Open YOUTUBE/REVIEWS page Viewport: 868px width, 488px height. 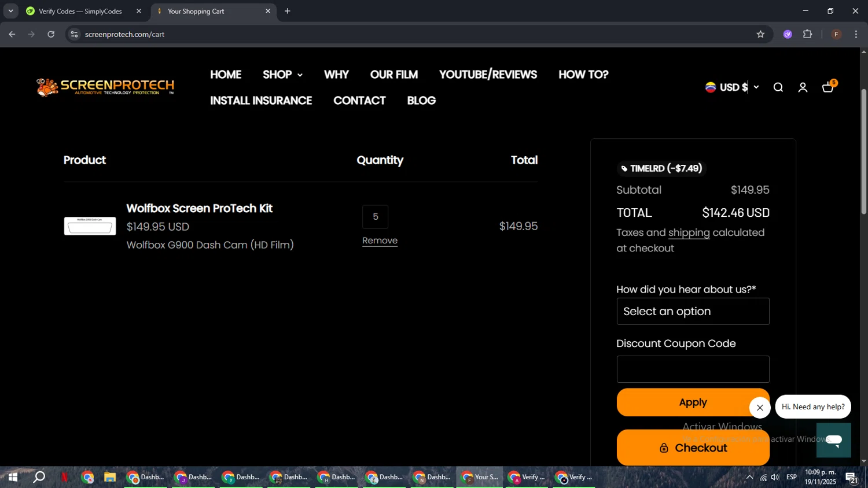pyautogui.click(x=488, y=75)
